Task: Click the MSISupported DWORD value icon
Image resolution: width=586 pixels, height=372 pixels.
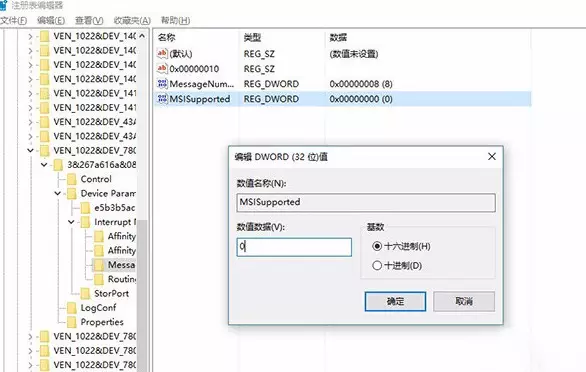Action: pos(162,99)
